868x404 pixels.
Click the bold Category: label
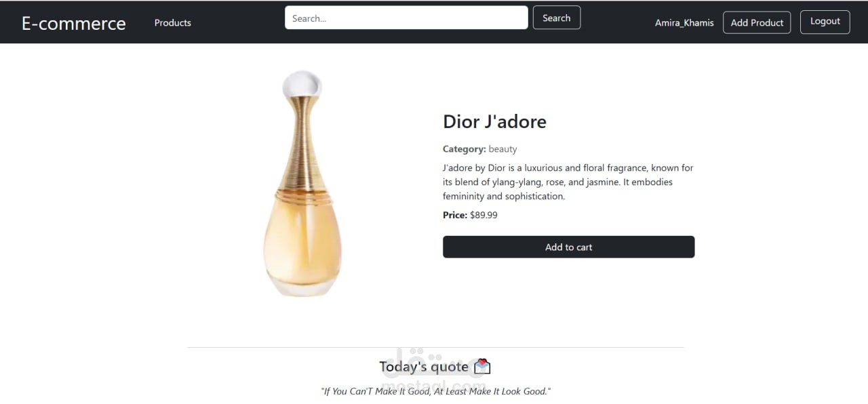point(465,149)
